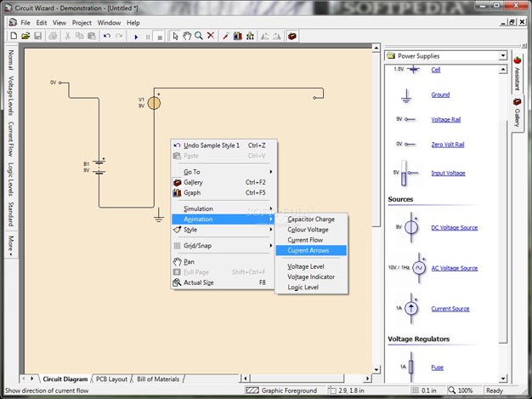532x399 pixels.
Task: Click the Ground component link
Action: click(440, 94)
